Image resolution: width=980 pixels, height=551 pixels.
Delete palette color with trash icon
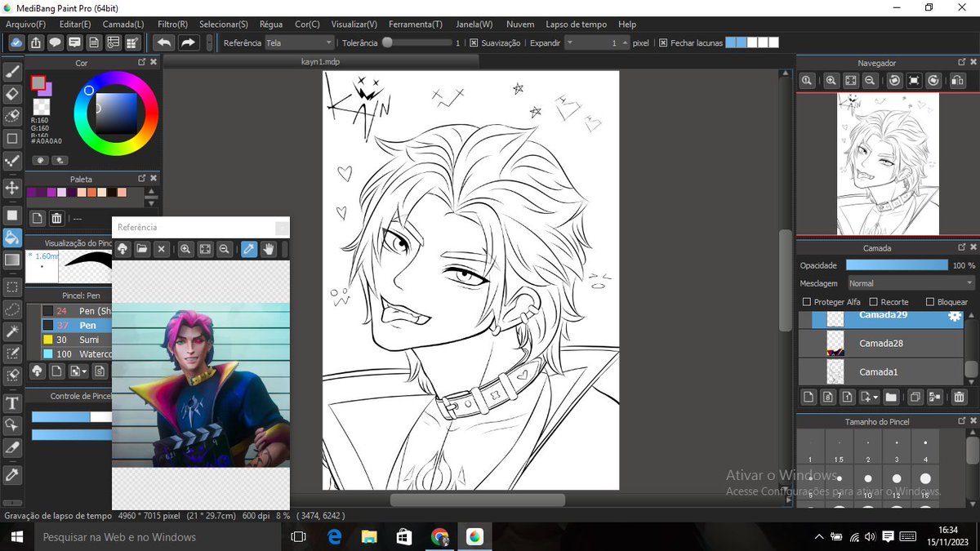[x=56, y=218]
